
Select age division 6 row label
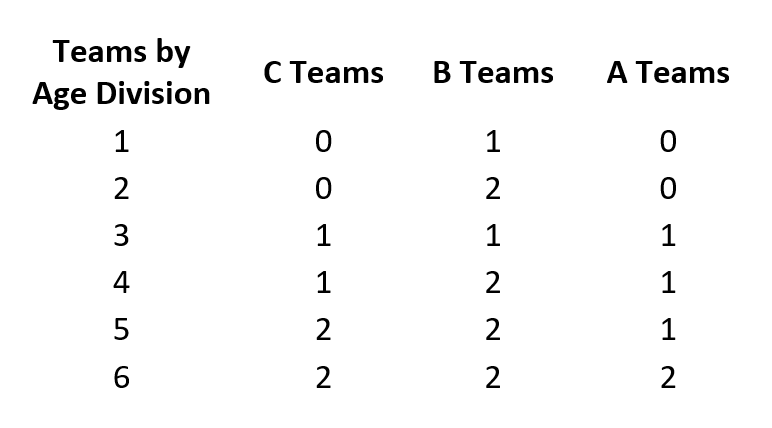(121, 377)
